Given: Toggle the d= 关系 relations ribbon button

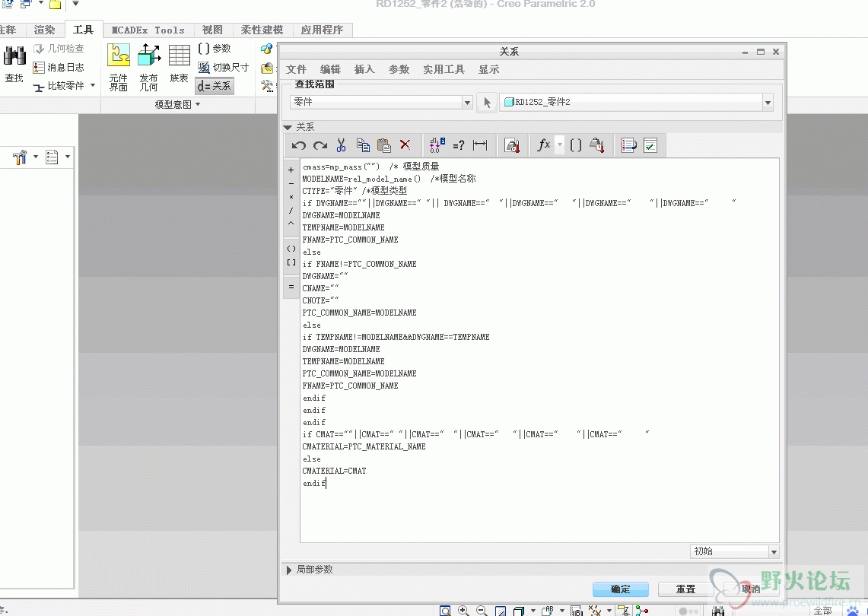Looking at the screenshot, I should coord(215,86).
